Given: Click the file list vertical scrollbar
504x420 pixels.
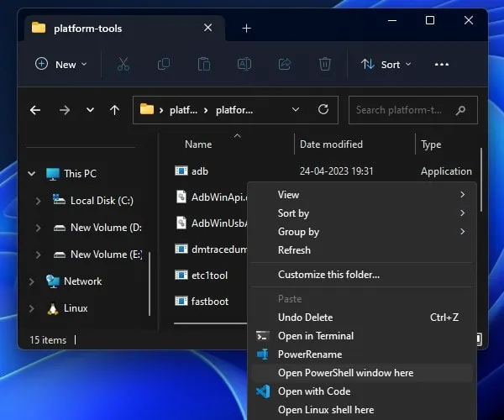Looking at the screenshot, I should pyautogui.click(x=480, y=180).
